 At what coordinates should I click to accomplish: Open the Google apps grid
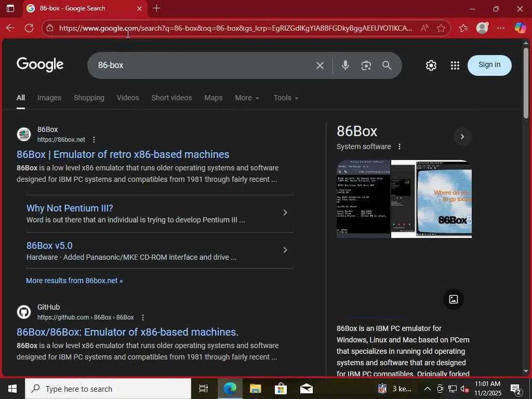[x=455, y=65]
